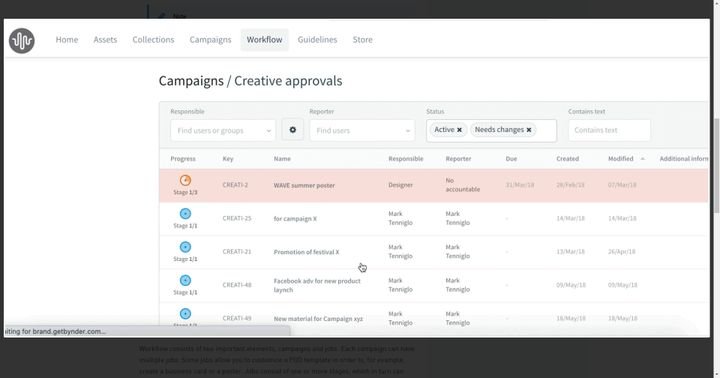Open the Assets menu item
Screen dimensions: 720x378
pyautogui.click(x=105, y=40)
